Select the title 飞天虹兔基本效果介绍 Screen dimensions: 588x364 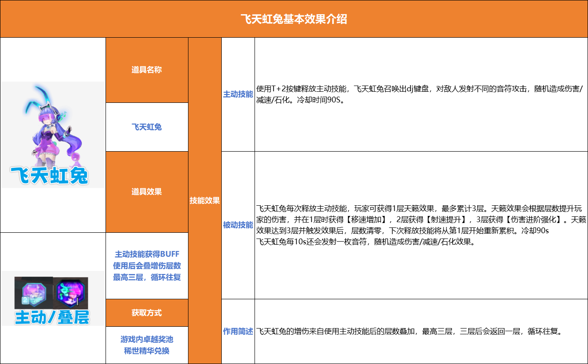click(x=294, y=20)
